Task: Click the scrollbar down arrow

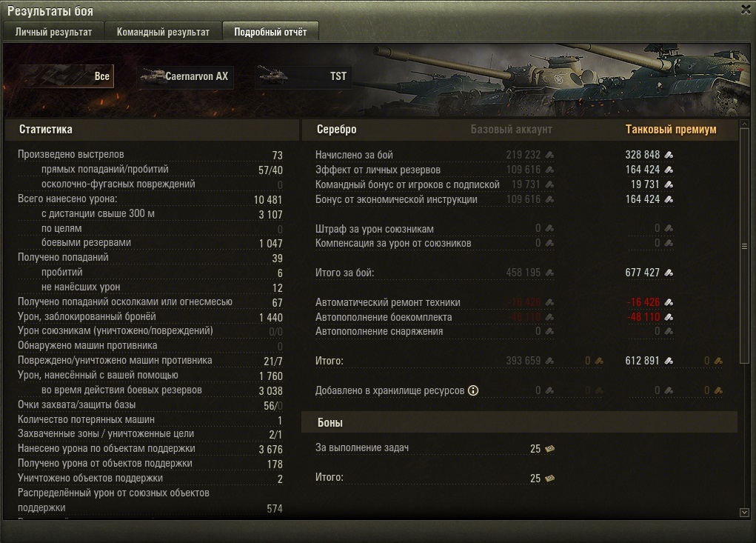Action: pos(744,512)
